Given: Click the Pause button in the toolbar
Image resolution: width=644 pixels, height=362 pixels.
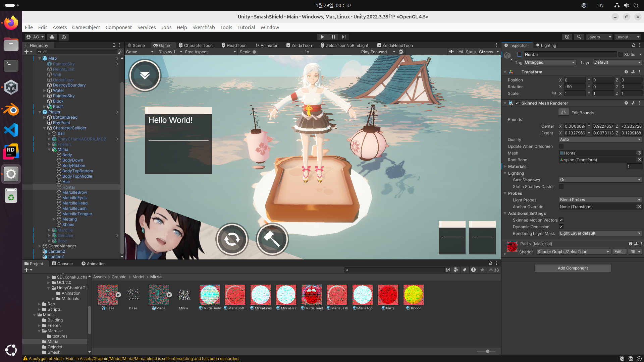Looking at the screenshot, I should (x=333, y=37).
